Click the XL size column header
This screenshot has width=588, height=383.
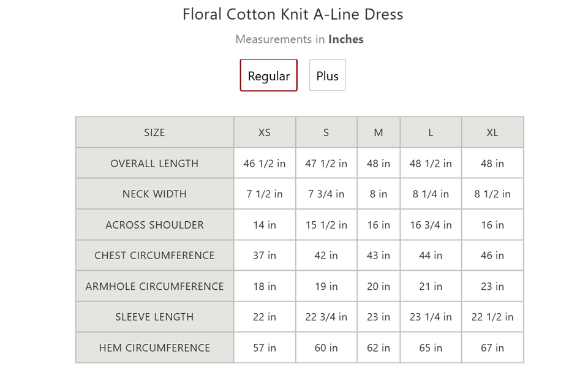492,132
